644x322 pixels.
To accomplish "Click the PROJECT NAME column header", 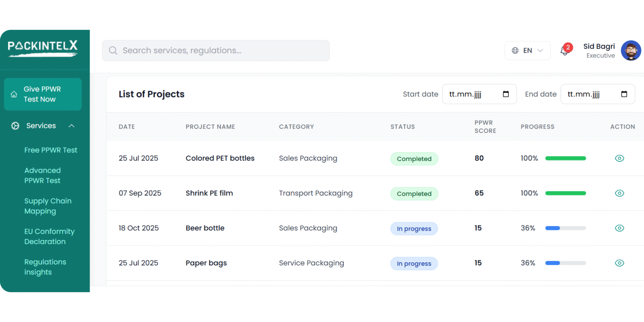I will pos(210,127).
